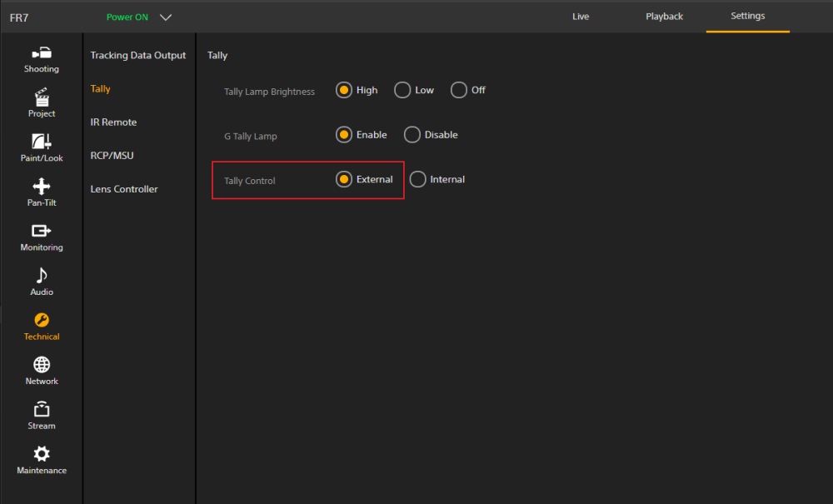
Task: Set Tally Control to Internal
Action: pyautogui.click(x=418, y=179)
